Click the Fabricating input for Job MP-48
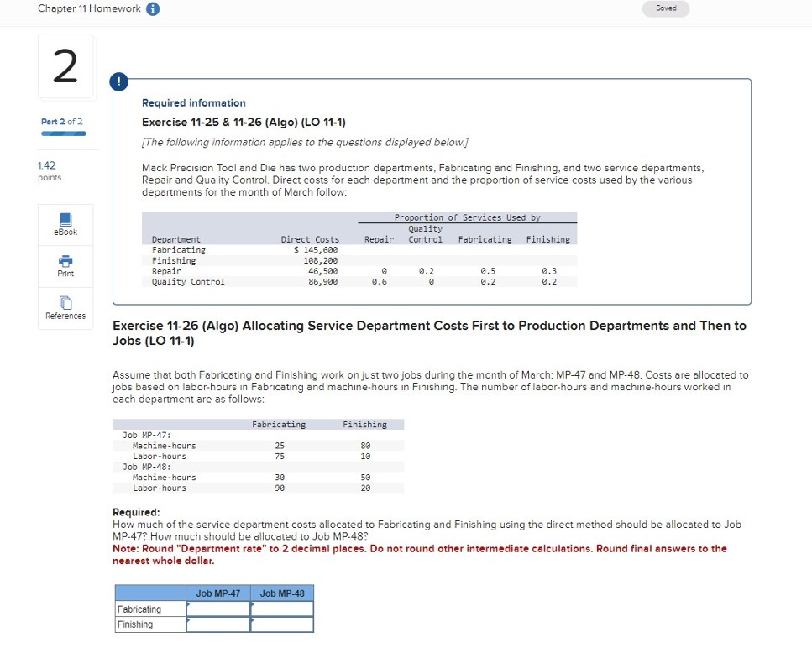The height and width of the screenshot is (653, 812). point(281,609)
